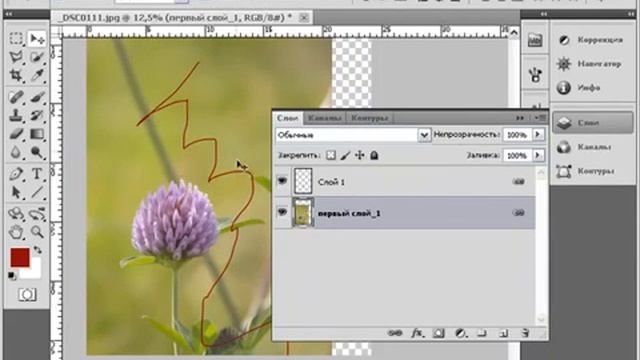The image size is (640, 360).
Task: Open the Коррекция panel
Action: point(593,40)
